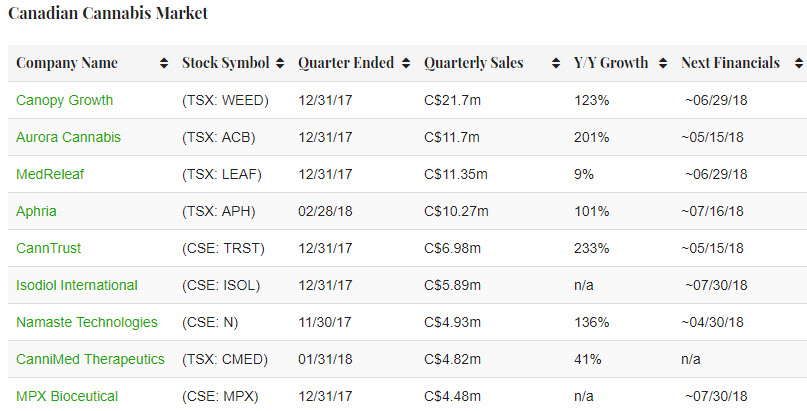Click Stock Symbol sort arrows icon
The width and height of the screenshot is (807, 411).
pyautogui.click(x=280, y=63)
